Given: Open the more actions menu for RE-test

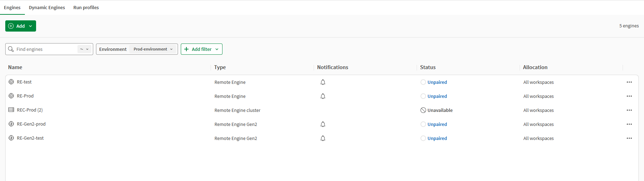Looking at the screenshot, I should [x=629, y=82].
